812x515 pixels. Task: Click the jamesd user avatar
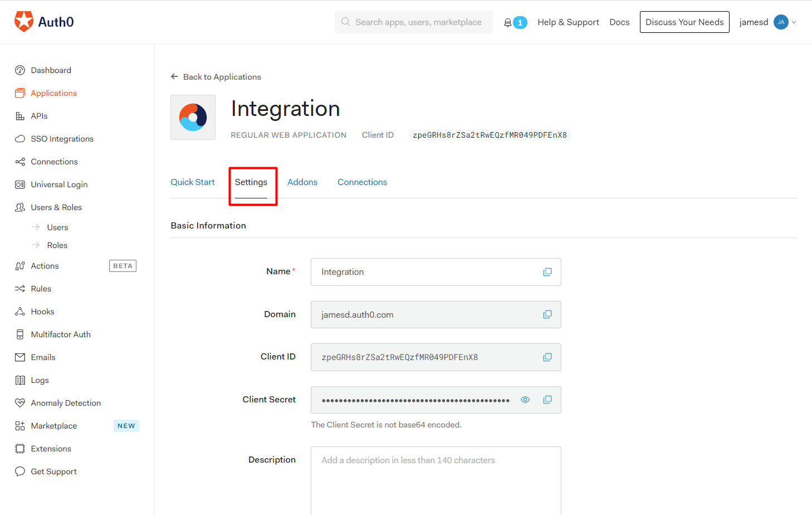(781, 22)
